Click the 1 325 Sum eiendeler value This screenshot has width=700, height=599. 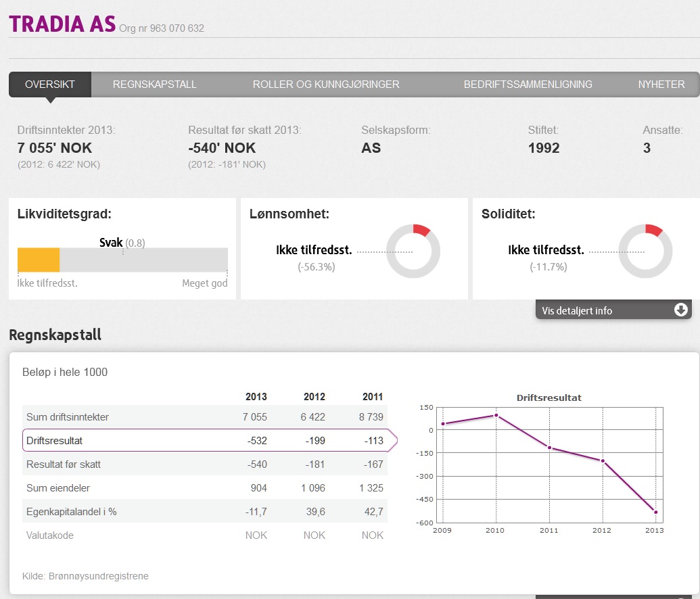click(371, 488)
